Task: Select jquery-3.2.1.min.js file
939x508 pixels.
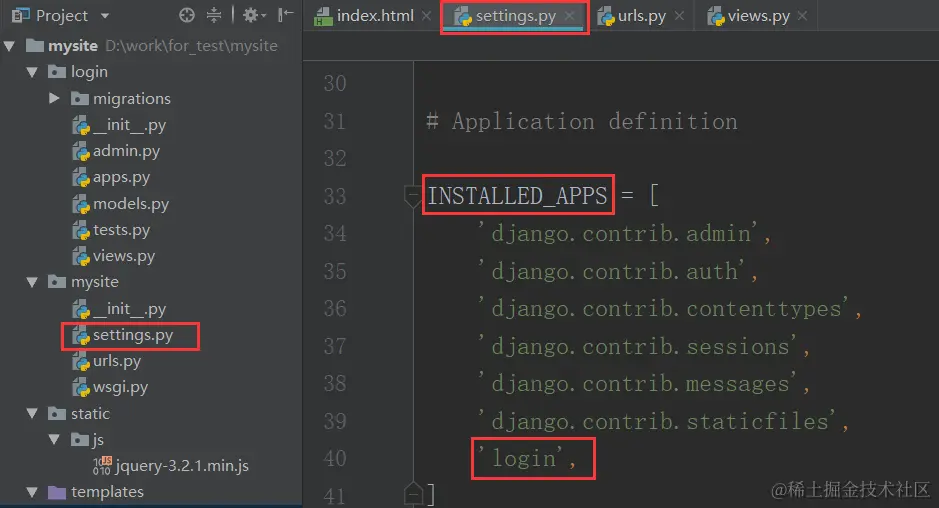Action: (182, 466)
